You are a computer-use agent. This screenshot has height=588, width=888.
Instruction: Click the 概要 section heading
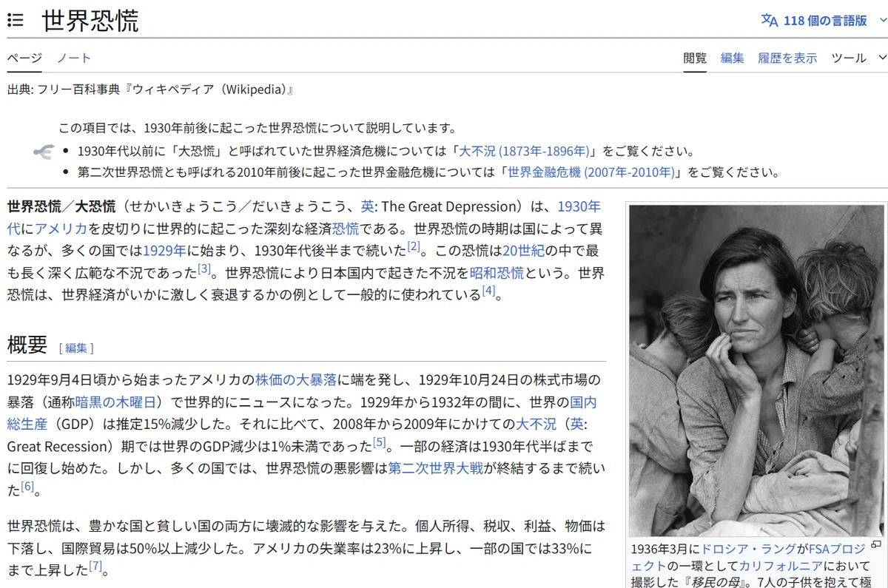27,345
